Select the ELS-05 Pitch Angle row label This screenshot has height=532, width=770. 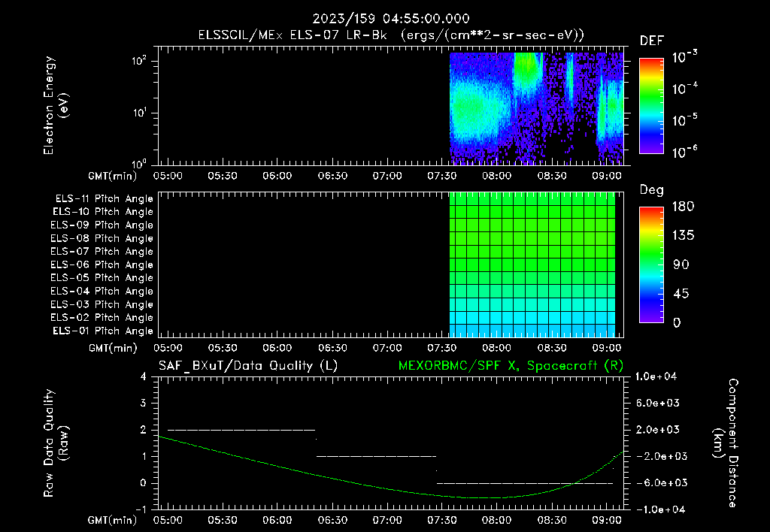[x=102, y=278]
